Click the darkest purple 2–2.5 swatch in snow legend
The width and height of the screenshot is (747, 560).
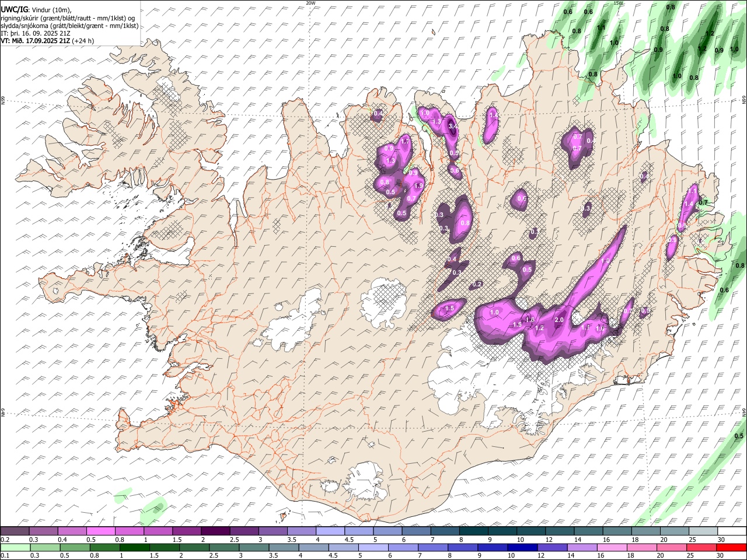215,531
